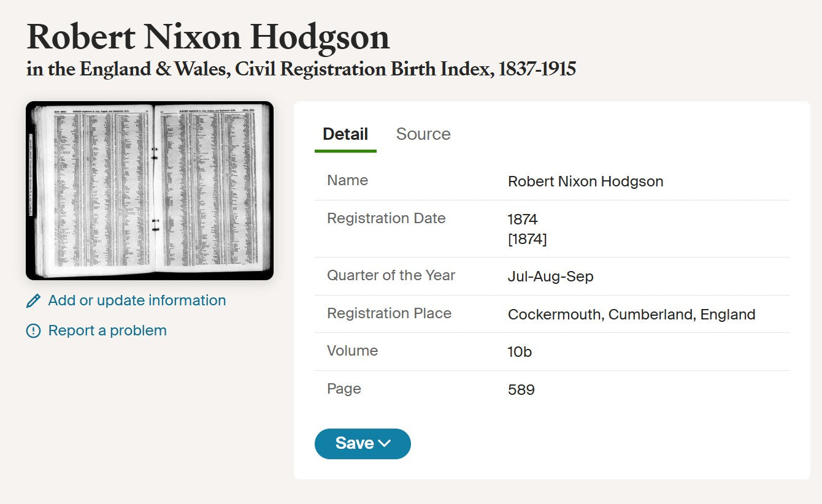
Task: Click Report a problem
Action: pyautogui.click(x=107, y=330)
